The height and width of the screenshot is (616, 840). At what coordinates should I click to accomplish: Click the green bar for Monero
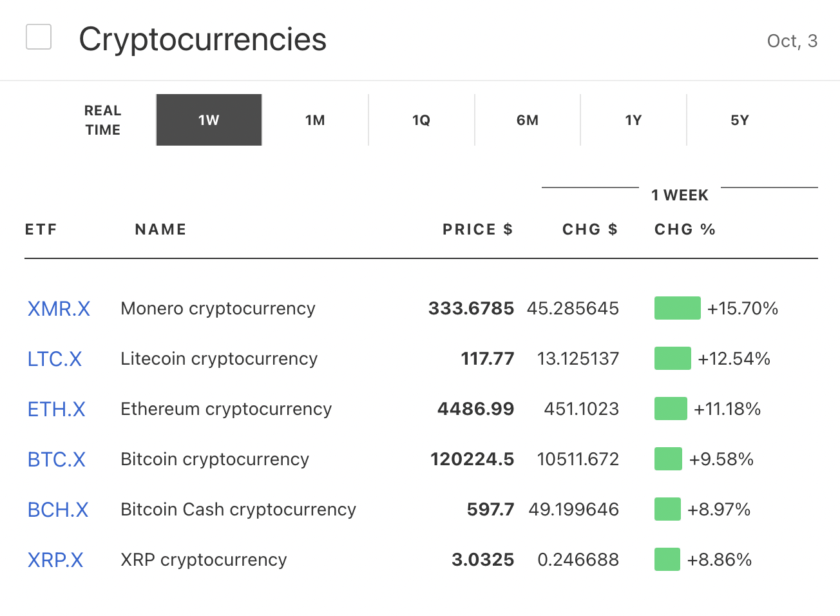click(677, 309)
